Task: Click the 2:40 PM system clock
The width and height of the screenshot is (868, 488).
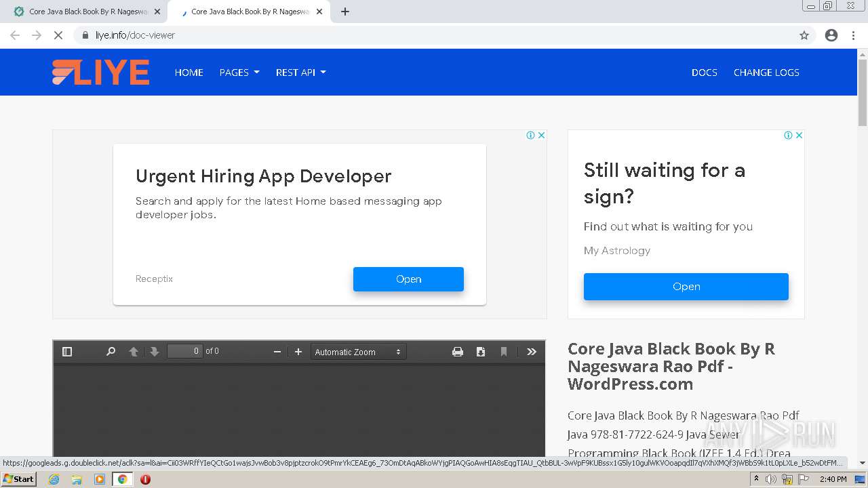Action: [x=833, y=479]
